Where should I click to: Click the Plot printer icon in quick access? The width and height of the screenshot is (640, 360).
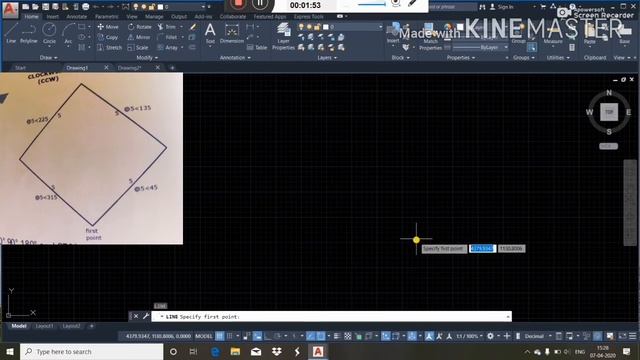86,7
